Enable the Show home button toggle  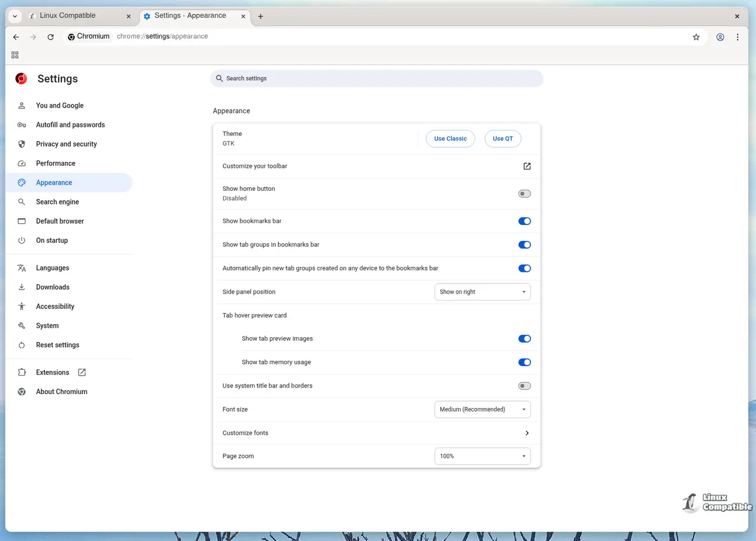524,193
